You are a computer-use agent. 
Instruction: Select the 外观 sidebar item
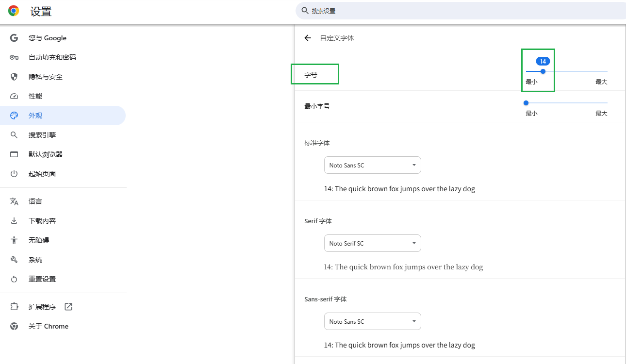[63, 116]
